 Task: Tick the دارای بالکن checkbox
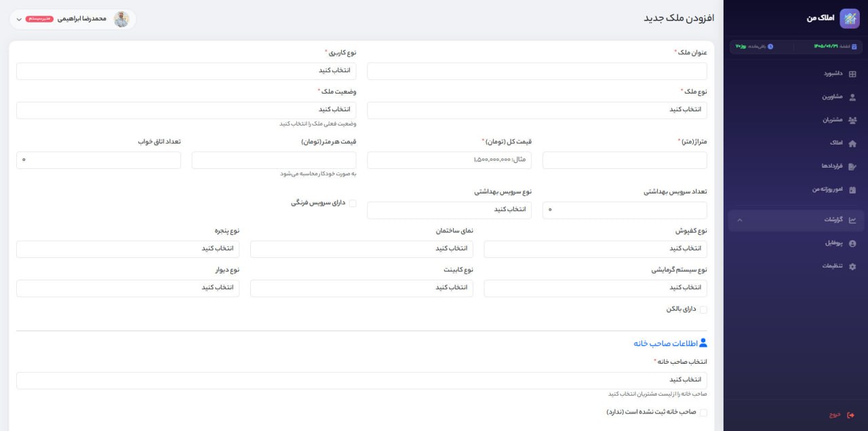point(703,310)
